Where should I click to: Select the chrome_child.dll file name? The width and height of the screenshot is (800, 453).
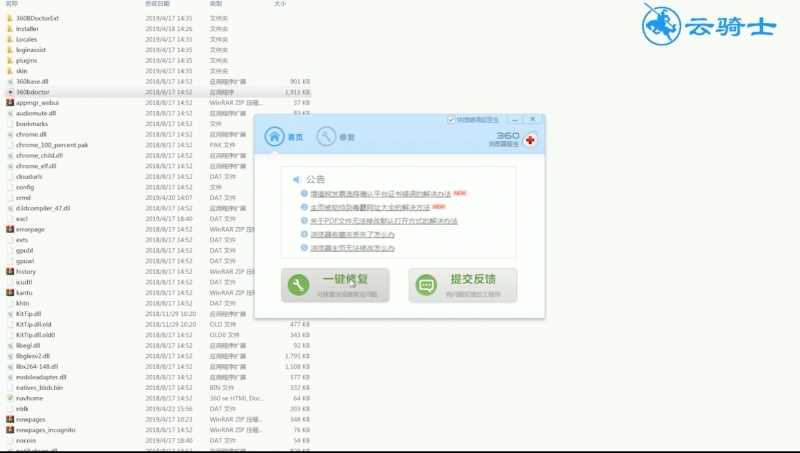39,156
